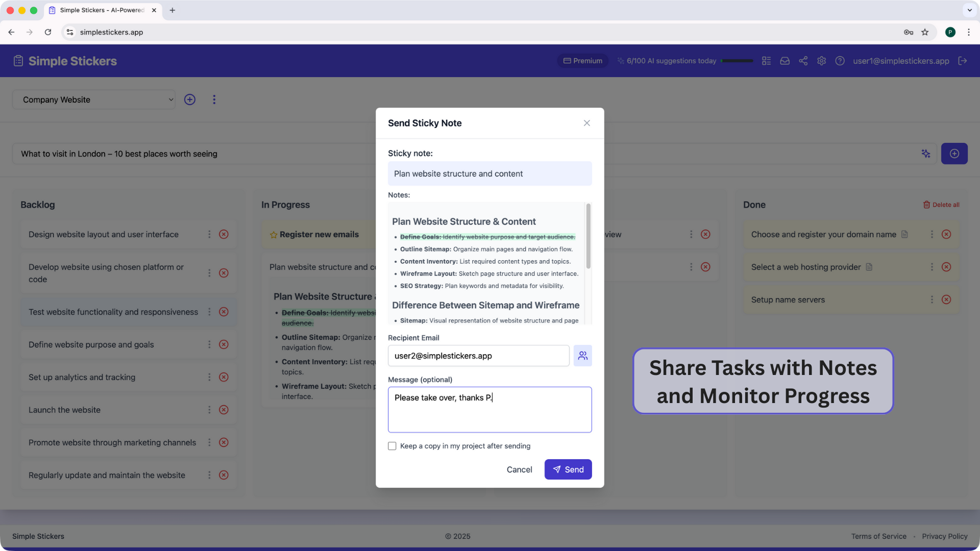980x551 pixels.
Task: Click the Send button
Action: point(568,469)
